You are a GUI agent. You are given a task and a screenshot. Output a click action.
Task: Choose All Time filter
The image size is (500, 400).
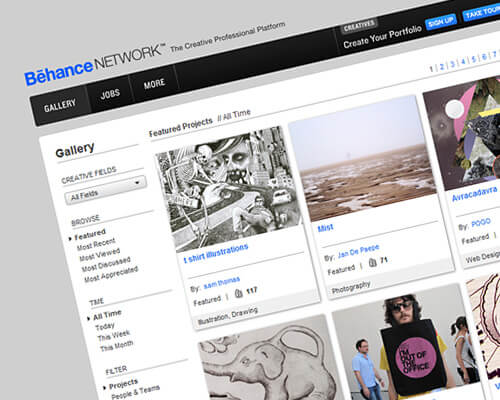[x=107, y=314]
